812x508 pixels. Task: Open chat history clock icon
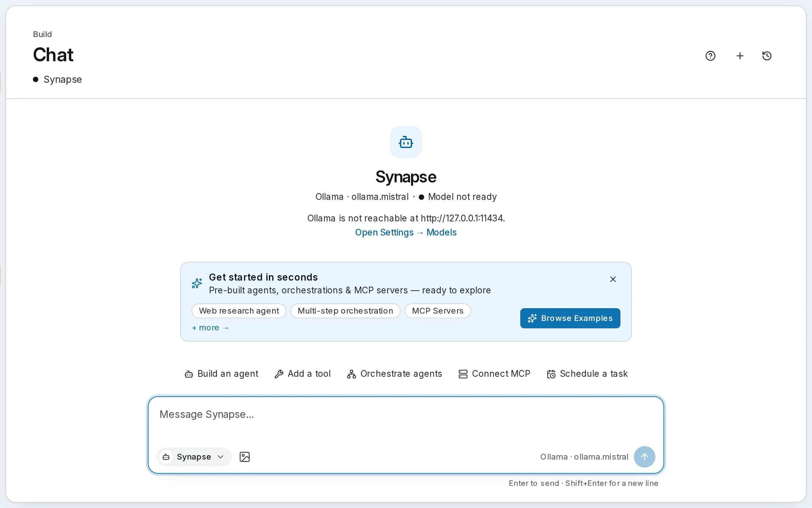pos(767,56)
